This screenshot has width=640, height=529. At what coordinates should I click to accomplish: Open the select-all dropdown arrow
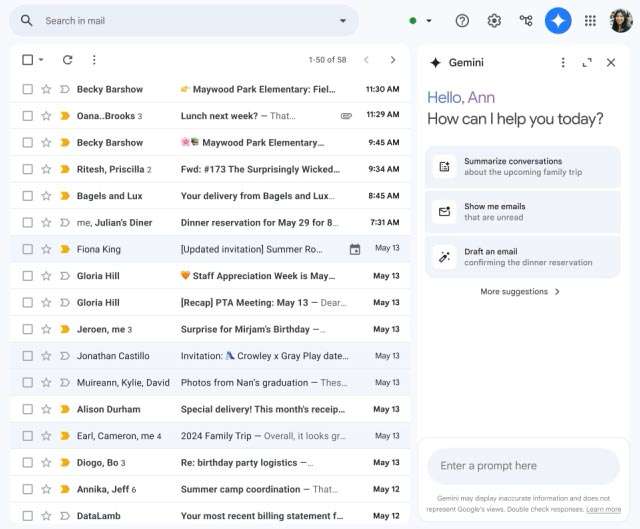pos(41,60)
